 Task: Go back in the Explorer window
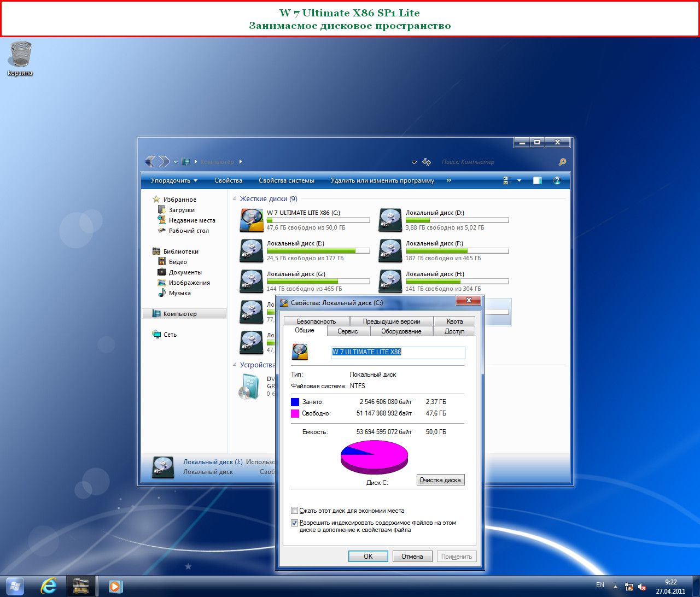click(x=151, y=162)
